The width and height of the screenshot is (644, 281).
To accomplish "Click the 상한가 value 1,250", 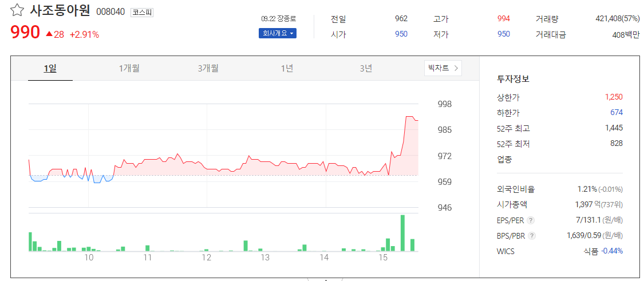I will [614, 97].
